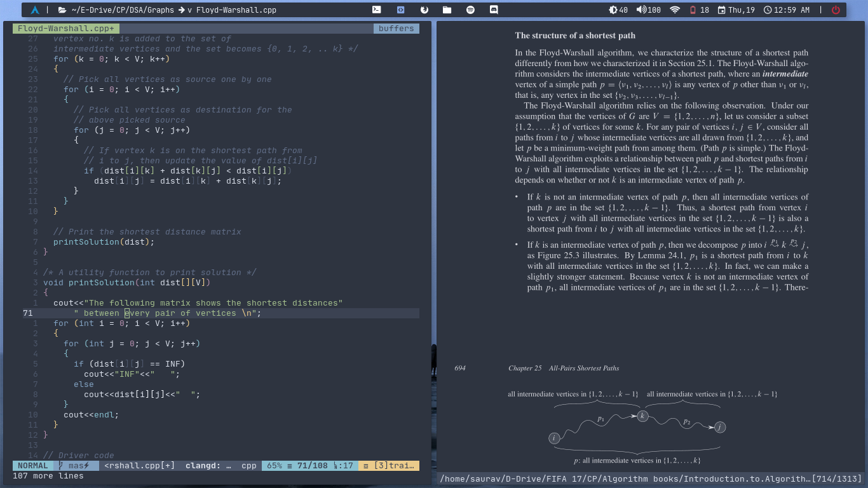Click the cout<<"INF" line
Screen dimensions: 868x488
(132, 374)
